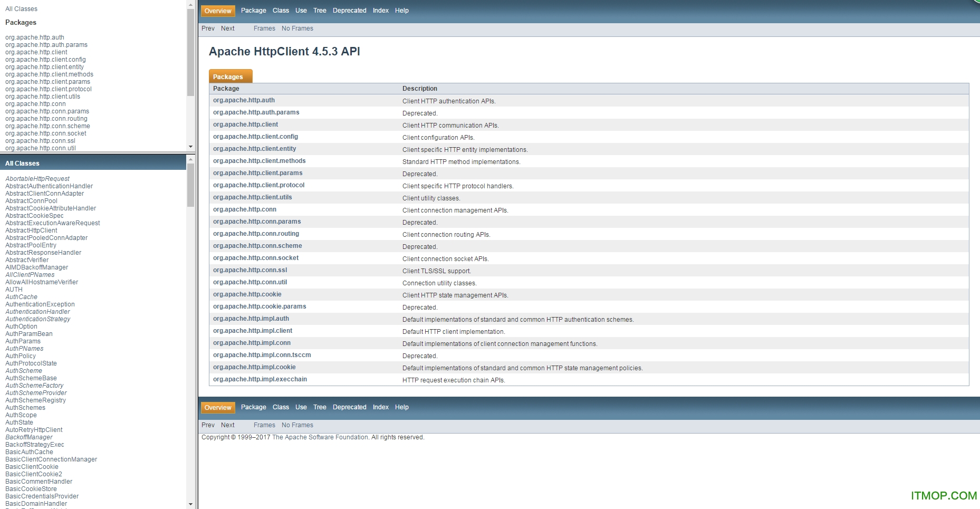Open org.apache.http.client.protocol in Packages table
This screenshot has height=509, width=980.
(x=258, y=185)
